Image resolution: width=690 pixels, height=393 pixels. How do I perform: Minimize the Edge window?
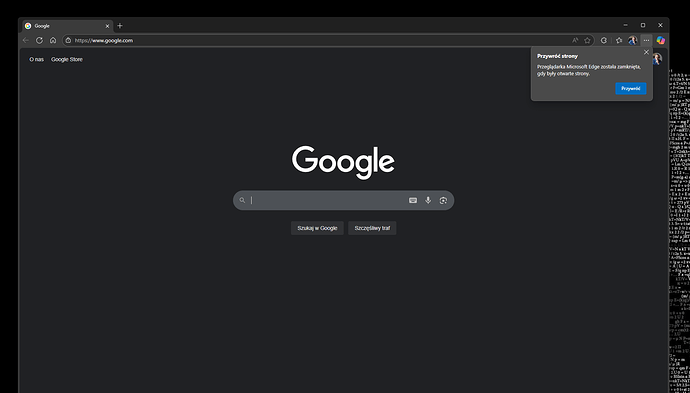(x=625, y=26)
